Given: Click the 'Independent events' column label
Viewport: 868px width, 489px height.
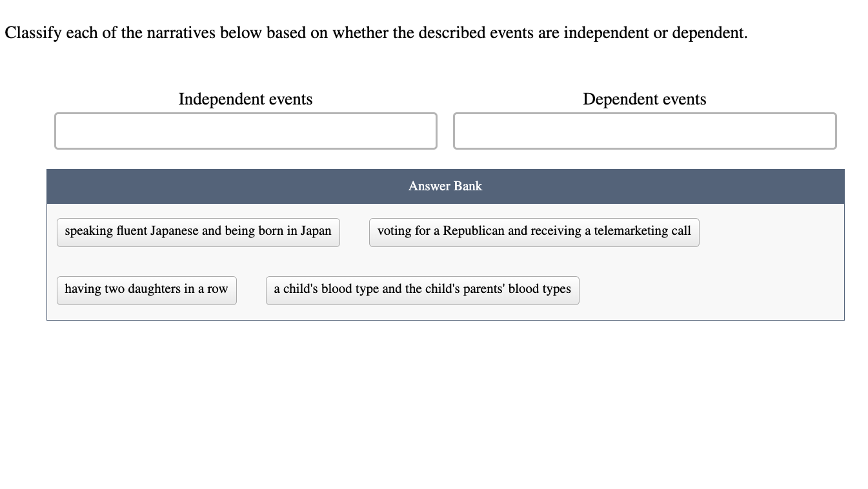Looking at the screenshot, I should [x=244, y=99].
